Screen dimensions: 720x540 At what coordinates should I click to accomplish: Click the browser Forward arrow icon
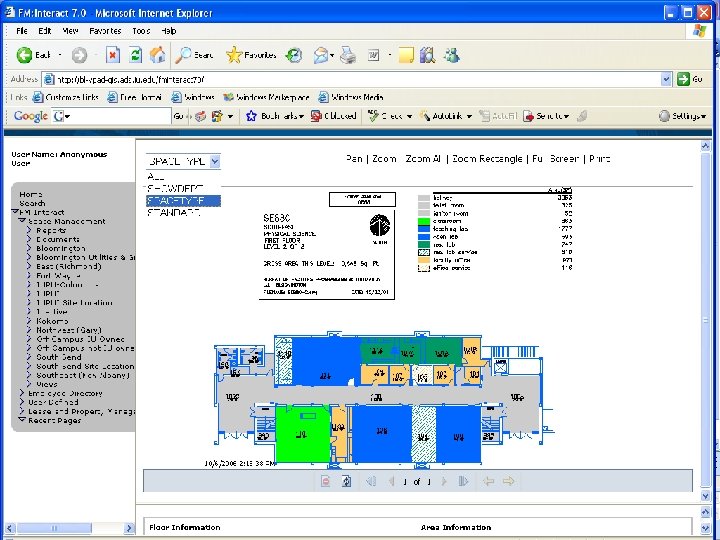[x=79, y=56]
